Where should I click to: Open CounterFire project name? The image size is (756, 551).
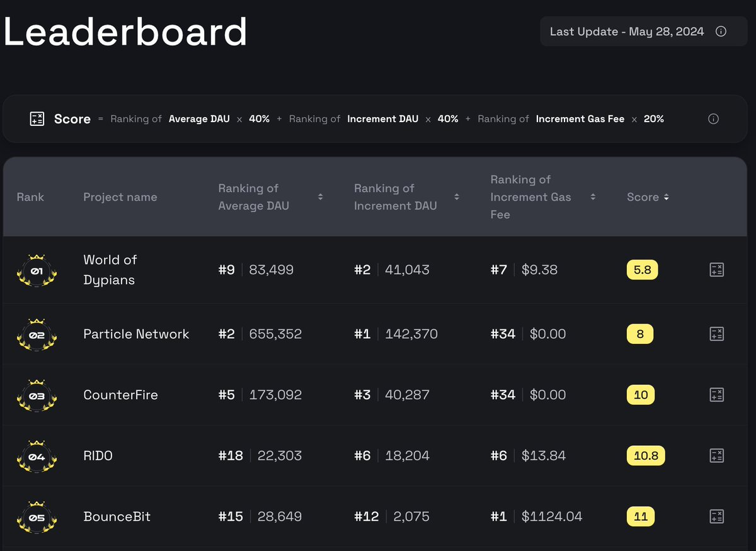[x=120, y=395]
